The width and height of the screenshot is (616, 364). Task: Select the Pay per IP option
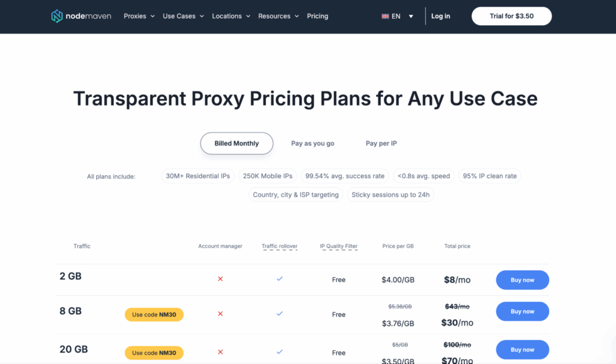(x=380, y=143)
